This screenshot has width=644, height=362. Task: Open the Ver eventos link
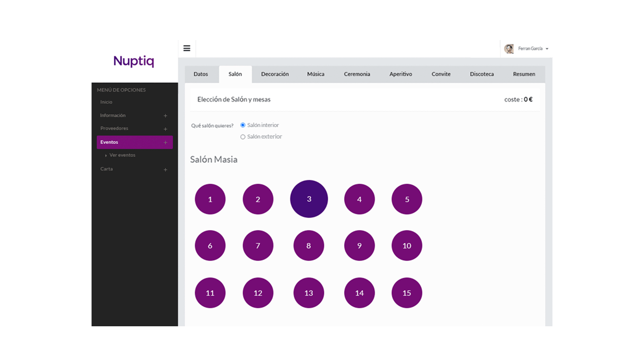coord(123,155)
